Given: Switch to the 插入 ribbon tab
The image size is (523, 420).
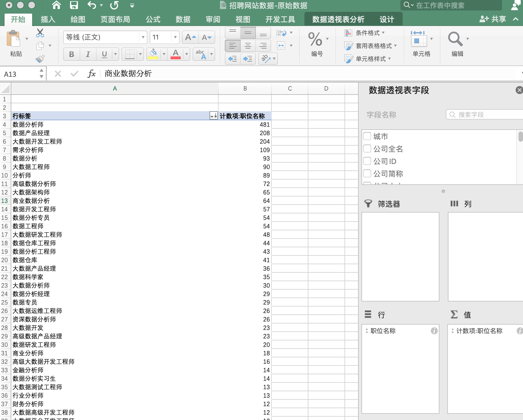Looking at the screenshot, I should pos(48,19).
